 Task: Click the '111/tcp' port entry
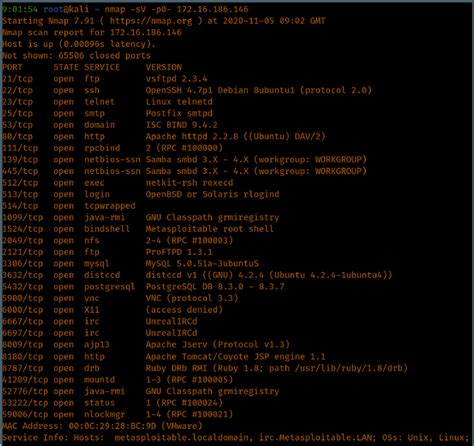point(20,148)
